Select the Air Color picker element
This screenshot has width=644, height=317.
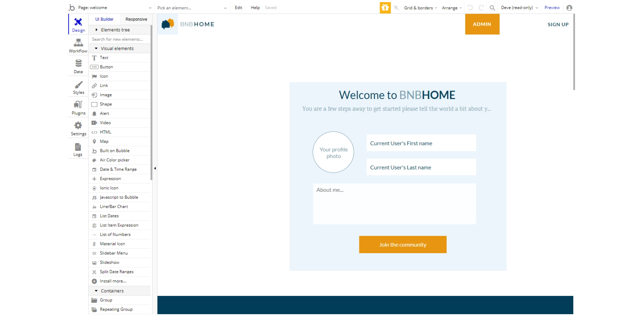[120, 160]
